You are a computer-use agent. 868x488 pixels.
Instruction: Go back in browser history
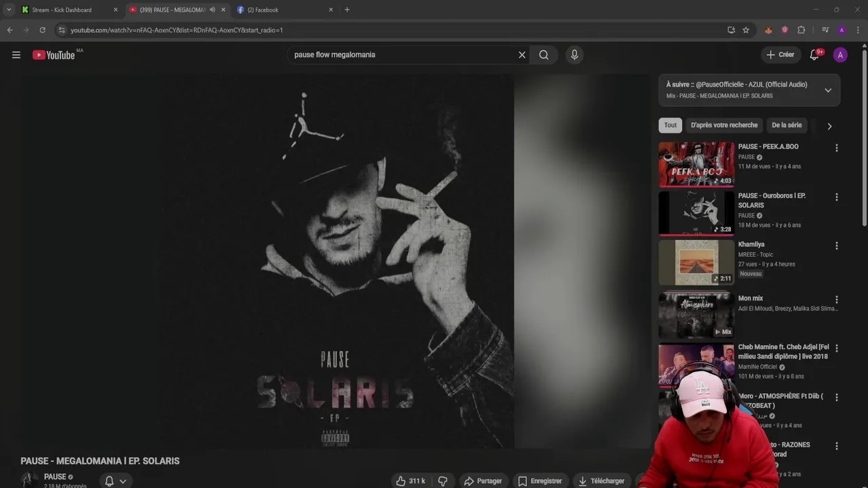[x=9, y=30]
